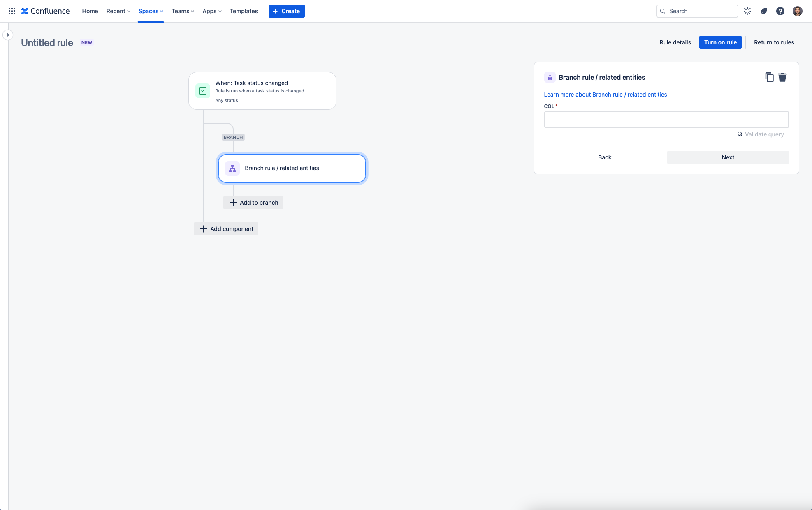Click the BRANCH label

233,137
